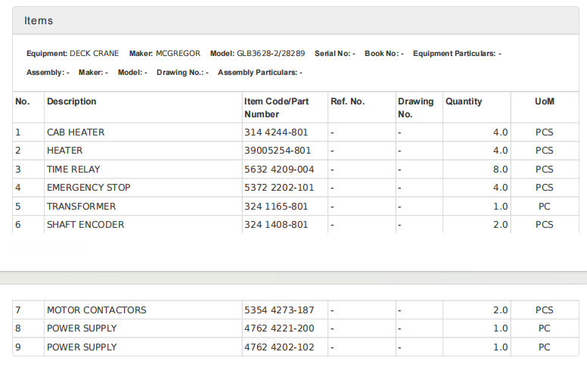Click the Quantity column header
The height and width of the screenshot is (392, 587).
point(464,101)
